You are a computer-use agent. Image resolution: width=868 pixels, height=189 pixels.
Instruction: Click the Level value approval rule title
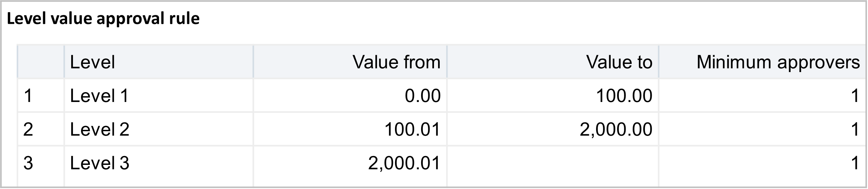point(103,19)
